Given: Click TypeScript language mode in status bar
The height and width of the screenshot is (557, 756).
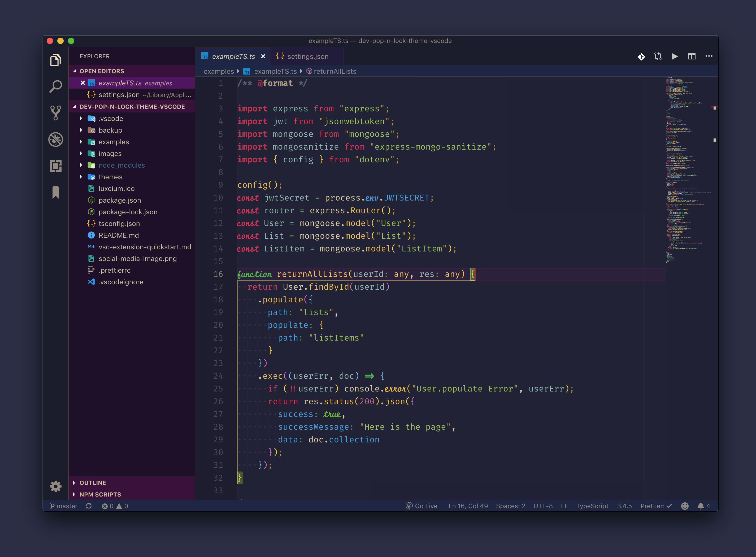Looking at the screenshot, I should (x=592, y=506).
